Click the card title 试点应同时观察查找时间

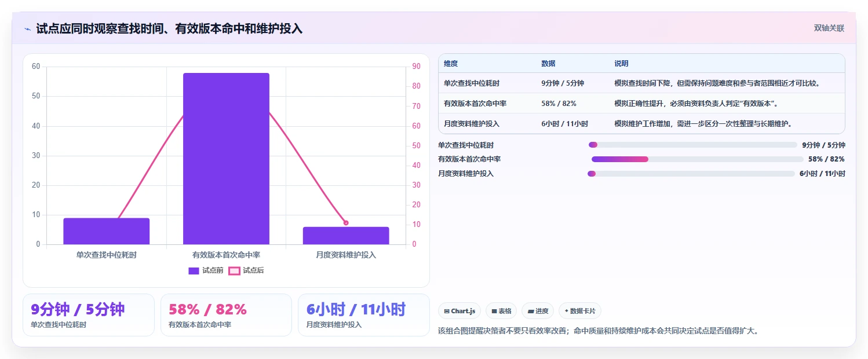tap(169, 28)
